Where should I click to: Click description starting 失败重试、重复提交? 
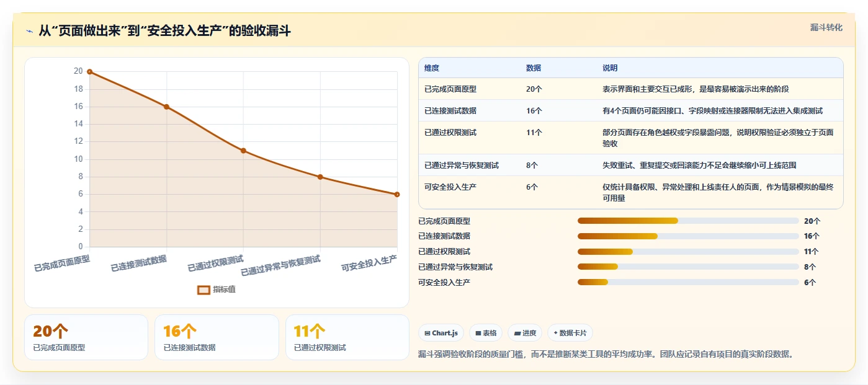[699, 166]
